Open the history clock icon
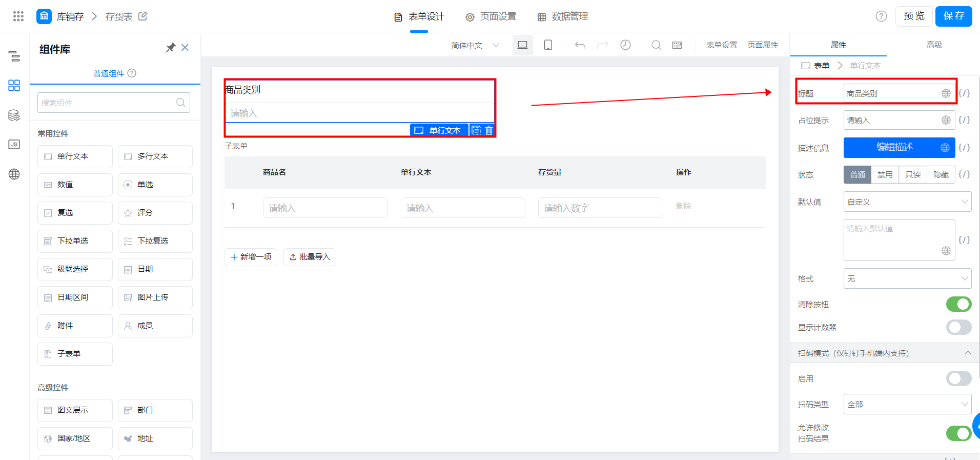This screenshot has width=980, height=460. [626, 45]
